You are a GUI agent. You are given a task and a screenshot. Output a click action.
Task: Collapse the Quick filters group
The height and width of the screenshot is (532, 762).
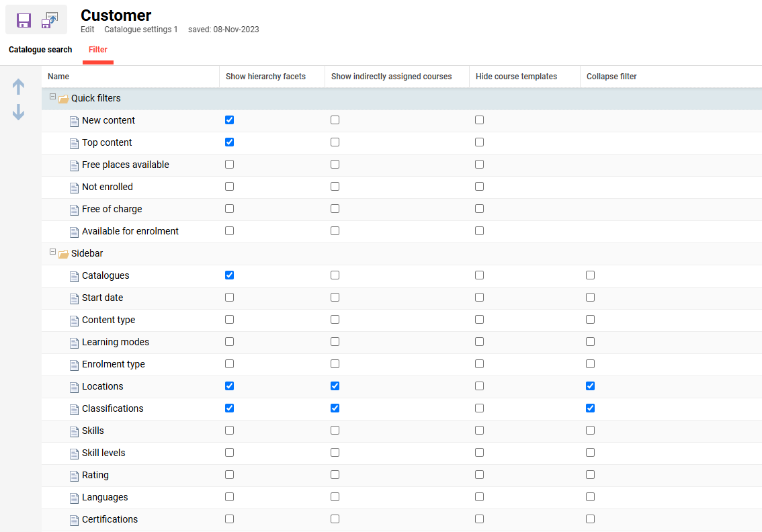point(52,97)
